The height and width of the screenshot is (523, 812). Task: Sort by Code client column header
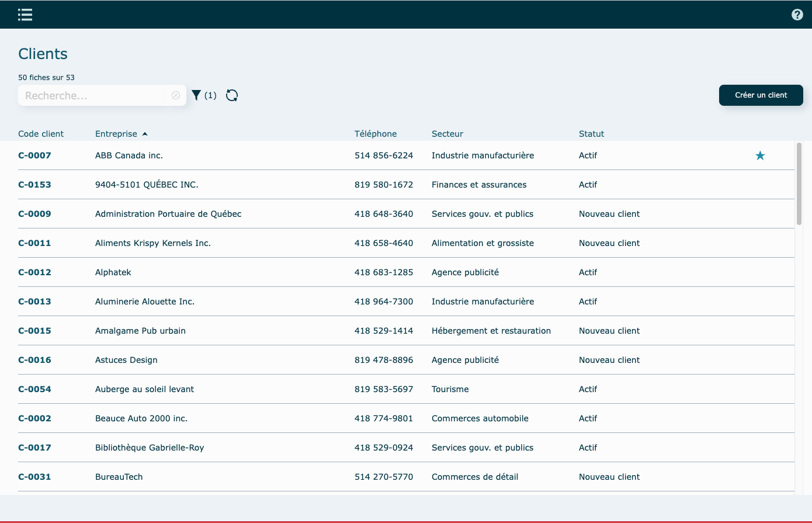point(41,134)
